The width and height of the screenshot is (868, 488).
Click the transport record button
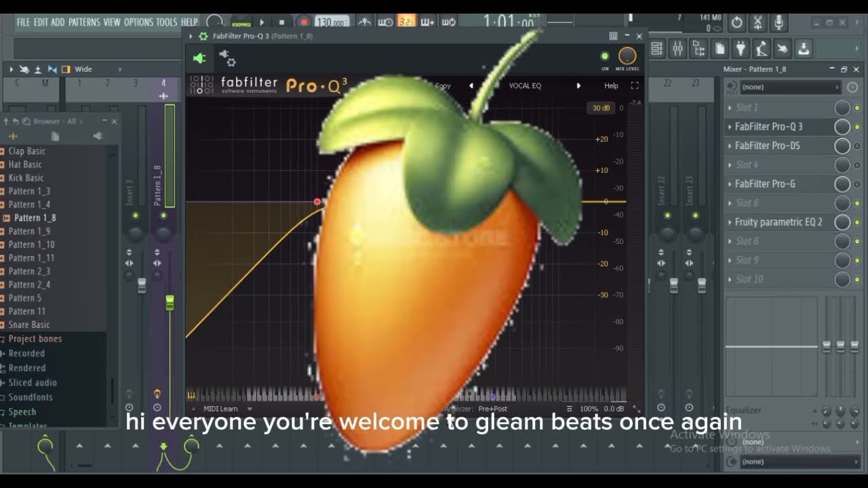coord(304,22)
